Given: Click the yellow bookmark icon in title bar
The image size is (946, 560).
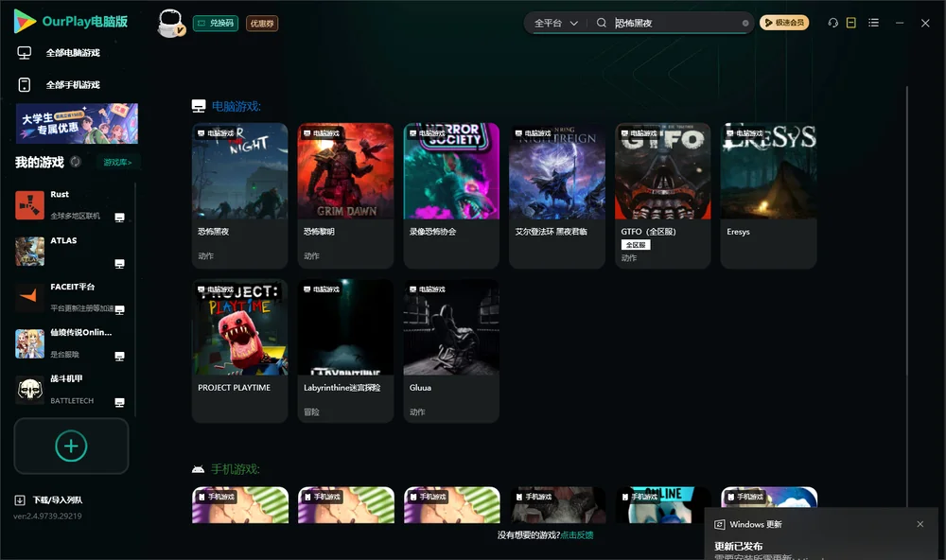Looking at the screenshot, I should click(x=850, y=23).
